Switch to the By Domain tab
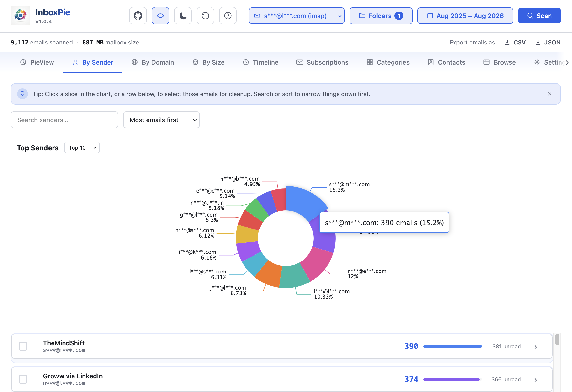The height and width of the screenshot is (392, 572). (x=153, y=62)
